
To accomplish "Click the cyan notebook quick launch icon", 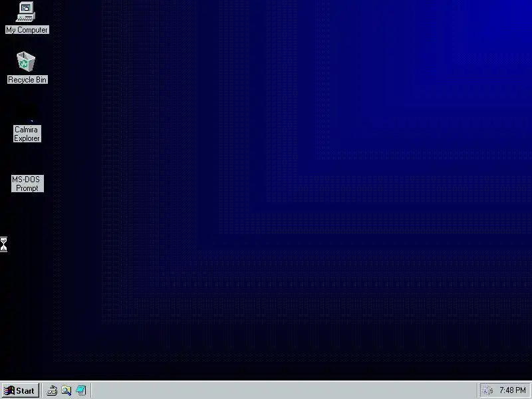I will pyautogui.click(x=80, y=390).
